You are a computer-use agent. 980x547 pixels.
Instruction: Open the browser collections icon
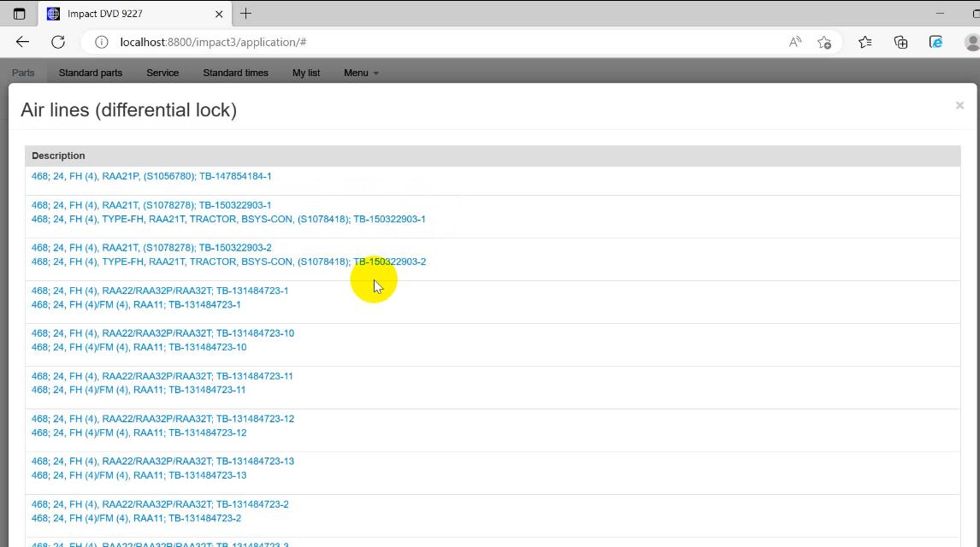[x=900, y=42]
